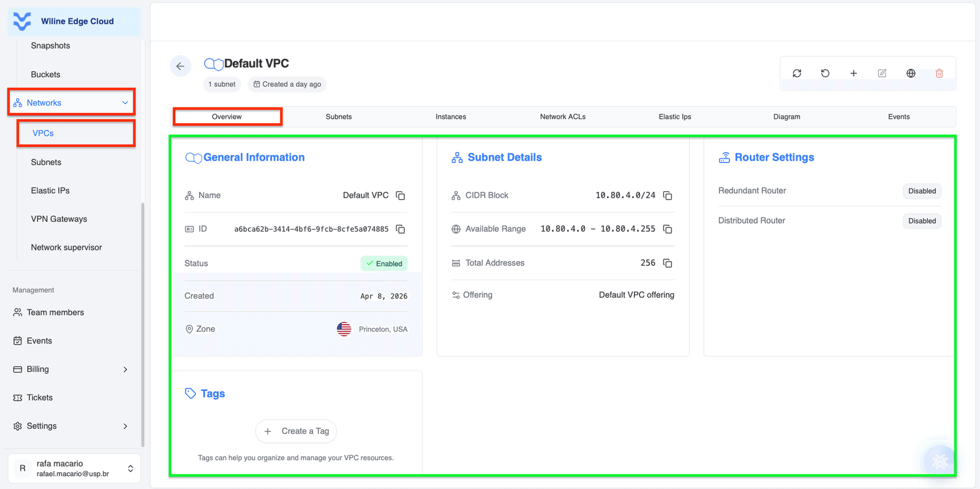Open VPN Gateways in the sidebar
Image resolution: width=980 pixels, height=489 pixels.
click(x=59, y=219)
